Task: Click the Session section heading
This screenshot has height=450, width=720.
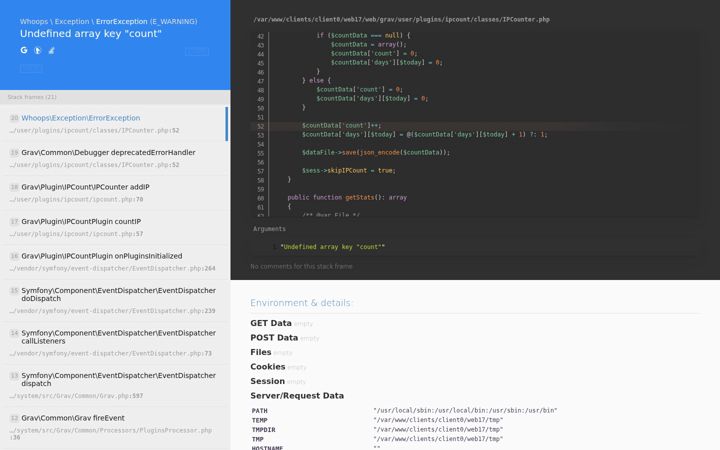Action: 267,381
